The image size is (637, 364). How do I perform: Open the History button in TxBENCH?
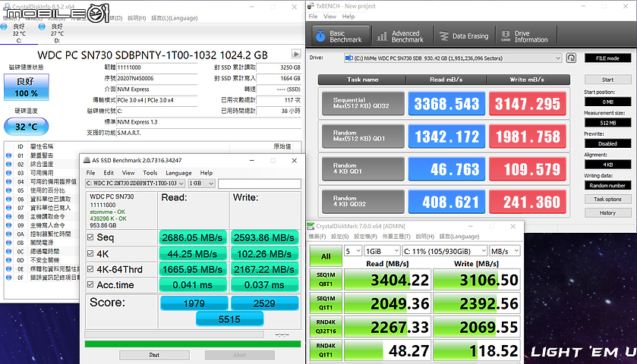pos(607,212)
